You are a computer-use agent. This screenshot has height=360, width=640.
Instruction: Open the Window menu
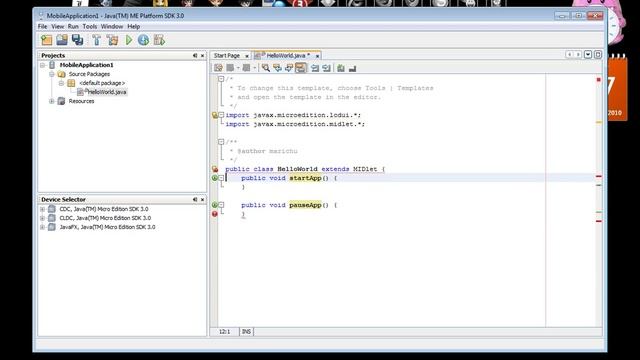112,26
